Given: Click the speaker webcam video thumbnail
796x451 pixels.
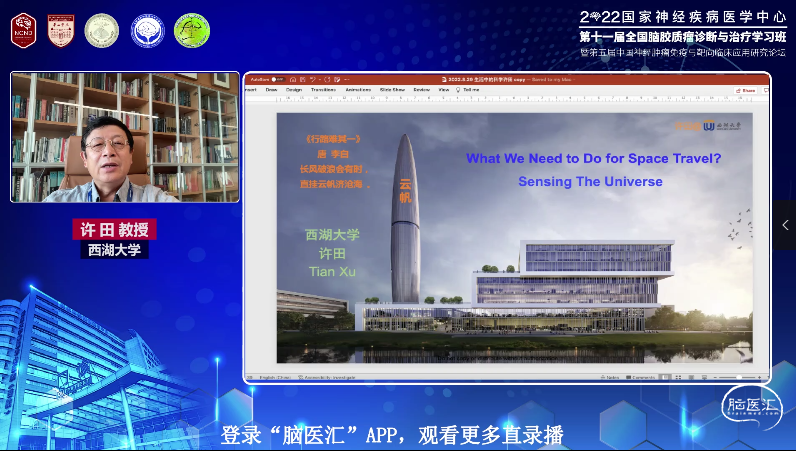Looking at the screenshot, I should [x=125, y=137].
